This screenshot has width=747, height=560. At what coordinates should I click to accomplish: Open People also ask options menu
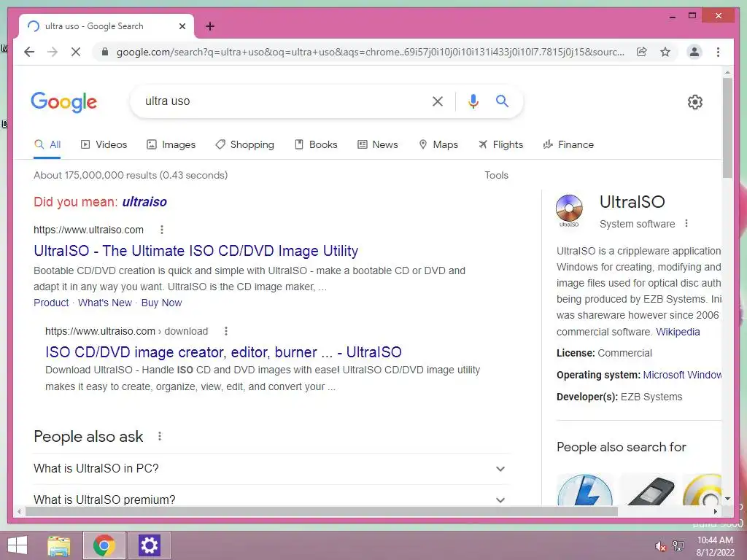click(160, 436)
